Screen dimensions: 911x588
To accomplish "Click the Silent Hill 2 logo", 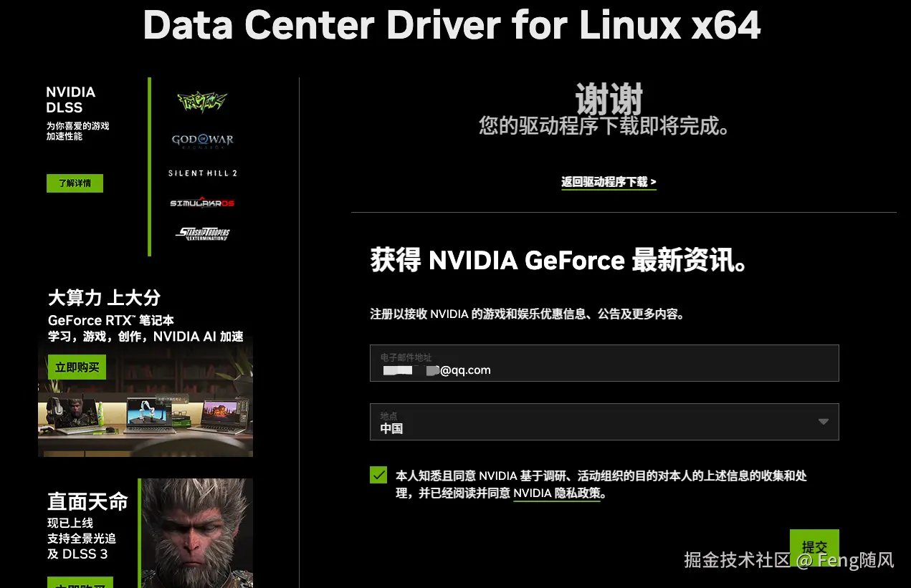I will click(x=202, y=173).
